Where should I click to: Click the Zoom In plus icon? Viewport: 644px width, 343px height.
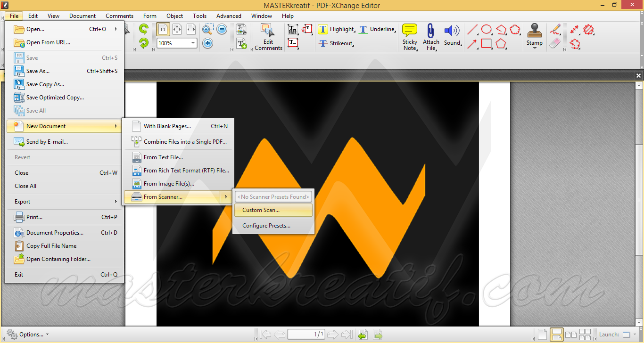point(207,43)
